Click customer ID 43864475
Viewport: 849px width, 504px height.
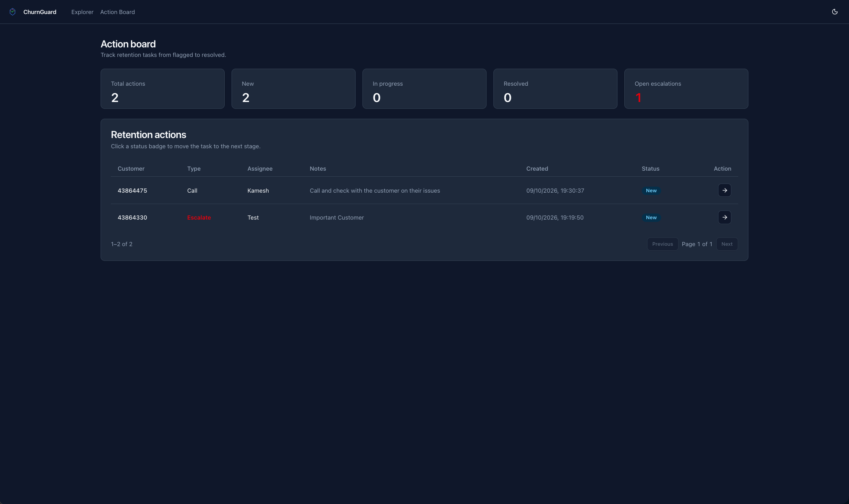132,191
